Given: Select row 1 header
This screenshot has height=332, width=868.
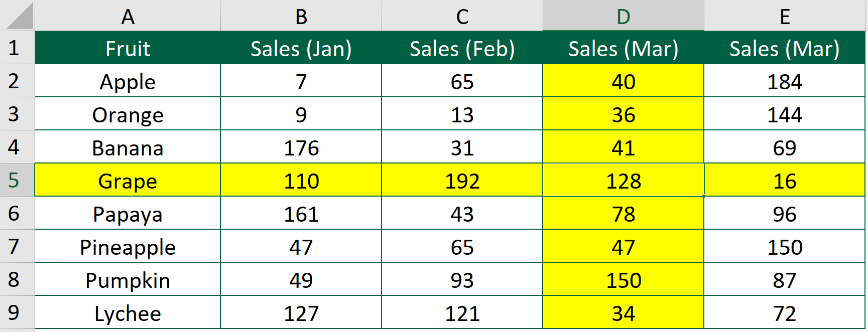Looking at the screenshot, I should [x=16, y=48].
